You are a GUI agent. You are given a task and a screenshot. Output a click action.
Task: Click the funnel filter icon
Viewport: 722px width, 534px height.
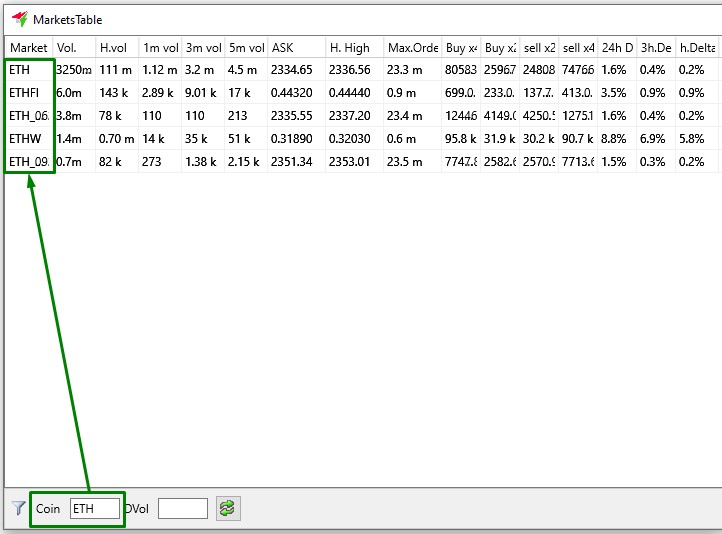pos(18,508)
